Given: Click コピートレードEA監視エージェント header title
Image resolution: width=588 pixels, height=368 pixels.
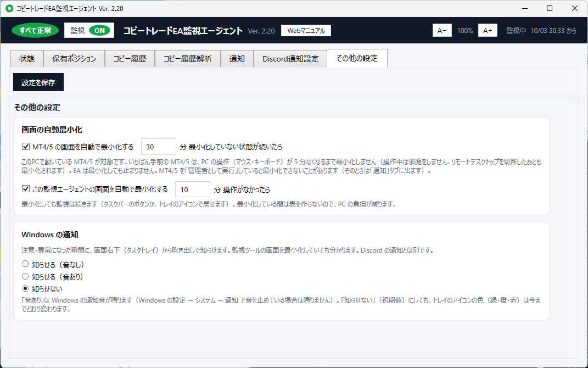Looking at the screenshot, I should coord(183,30).
